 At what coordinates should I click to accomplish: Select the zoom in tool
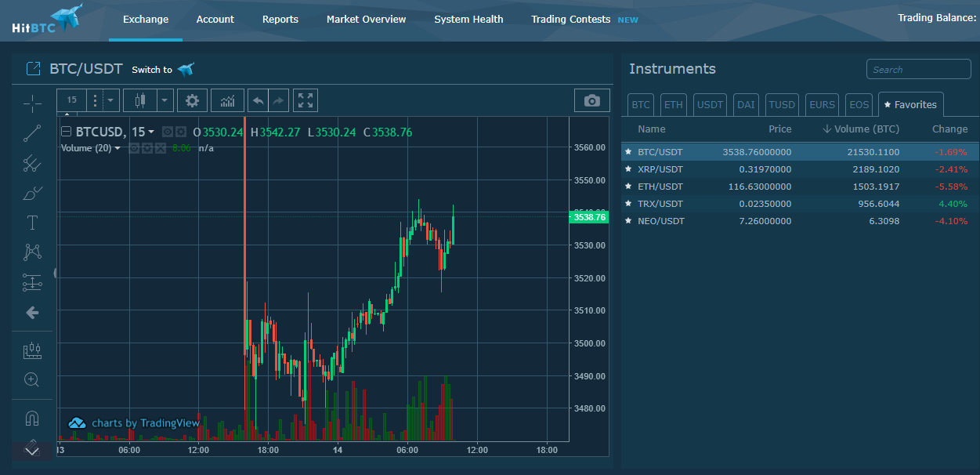(32, 379)
